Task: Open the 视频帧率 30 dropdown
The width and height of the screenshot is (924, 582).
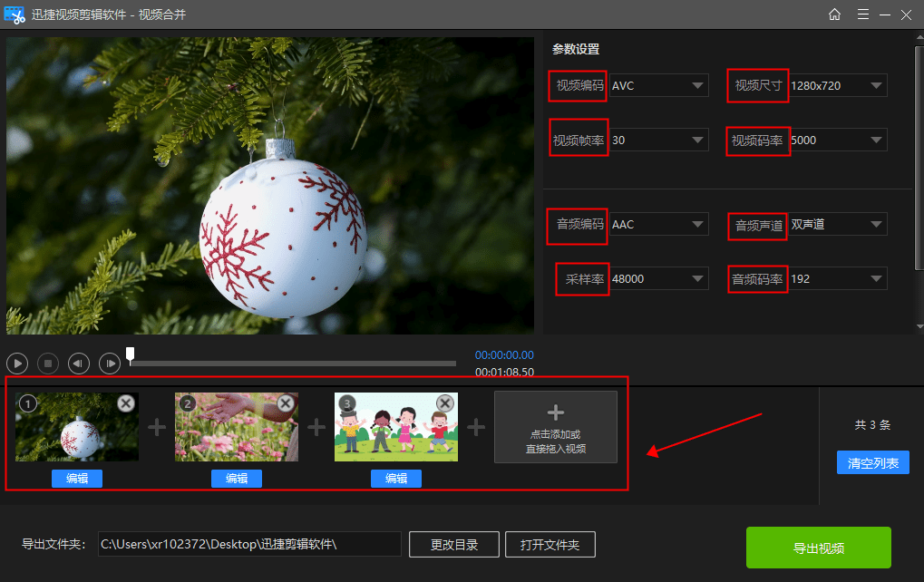Action: [x=659, y=141]
